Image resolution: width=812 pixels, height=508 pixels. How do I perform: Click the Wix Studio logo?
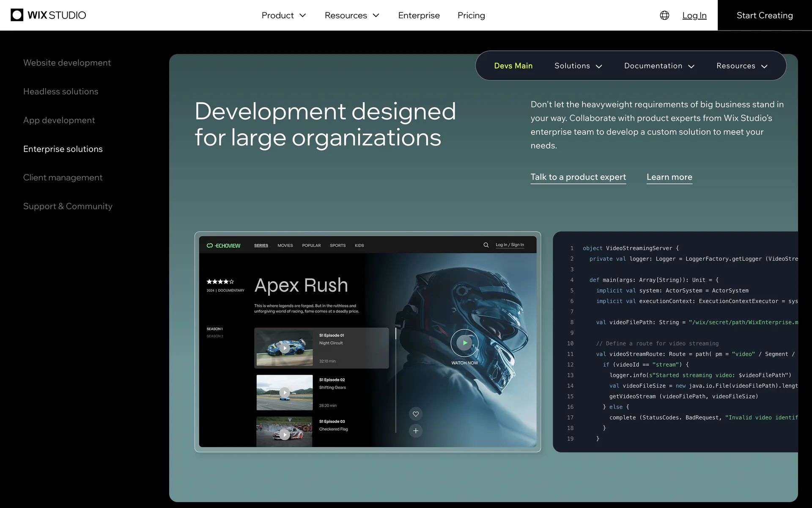48,15
